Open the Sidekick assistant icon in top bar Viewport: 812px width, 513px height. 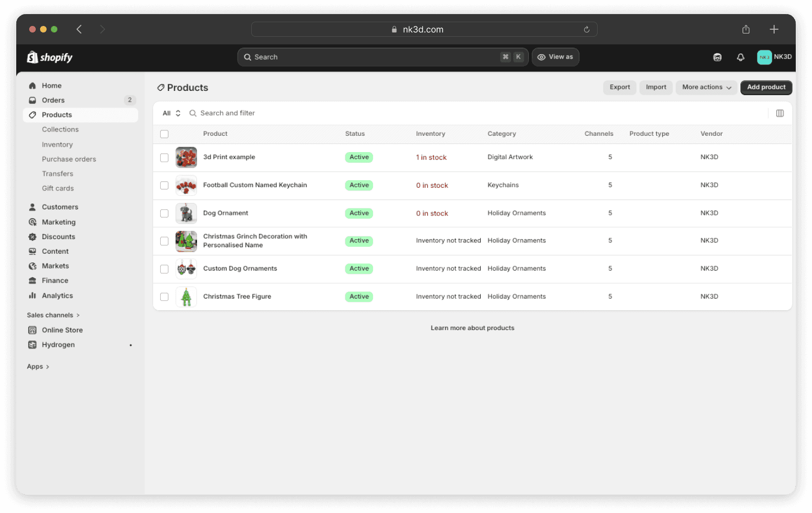tap(717, 57)
